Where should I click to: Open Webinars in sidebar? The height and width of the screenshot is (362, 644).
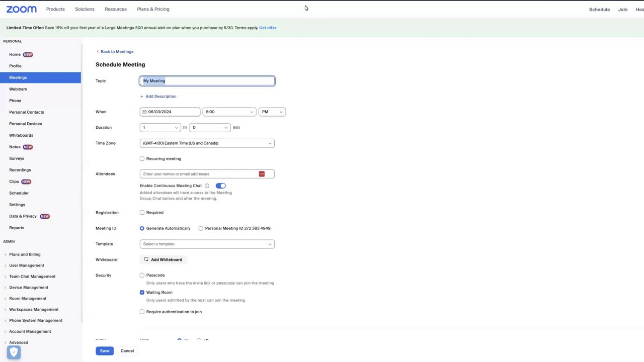click(18, 89)
